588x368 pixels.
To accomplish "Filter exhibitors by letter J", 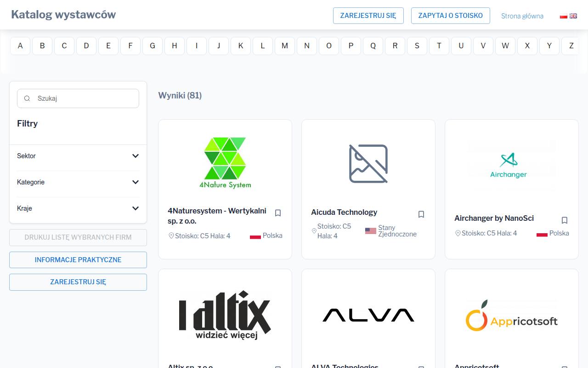I will coord(219,46).
